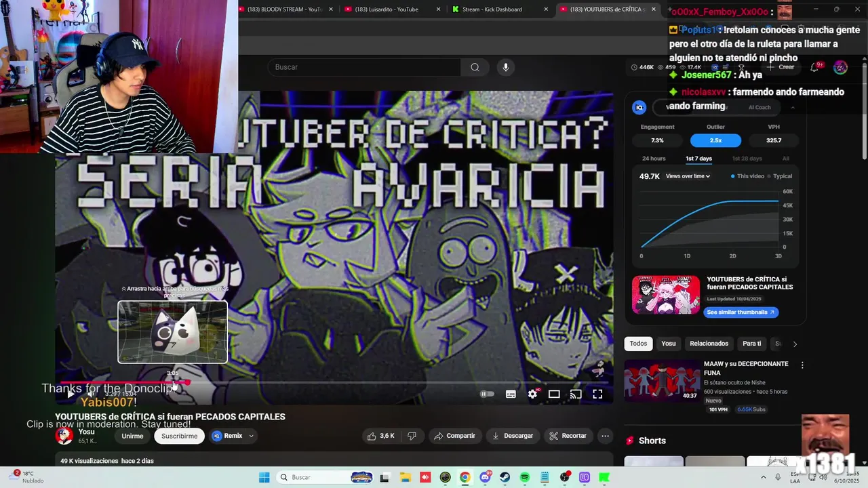Select the Relacionados filter chip
Viewport: 868px width, 488px height.
pyautogui.click(x=709, y=344)
